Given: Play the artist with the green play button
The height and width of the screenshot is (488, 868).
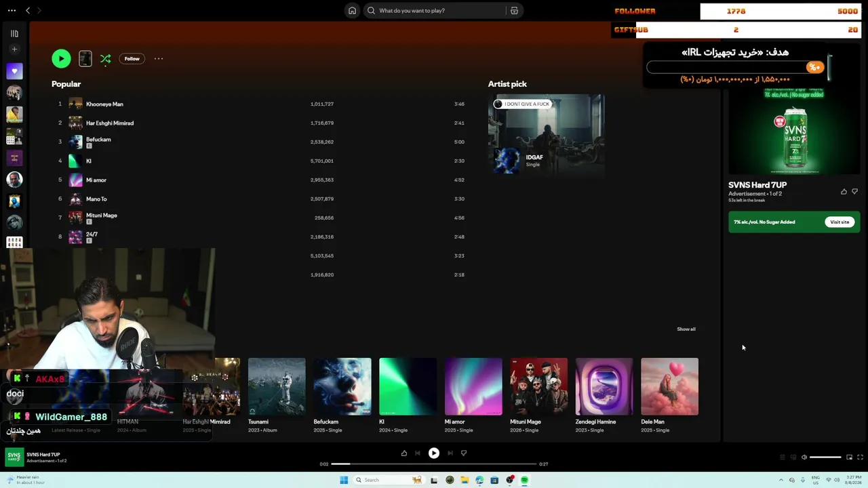Looking at the screenshot, I should tap(61, 59).
